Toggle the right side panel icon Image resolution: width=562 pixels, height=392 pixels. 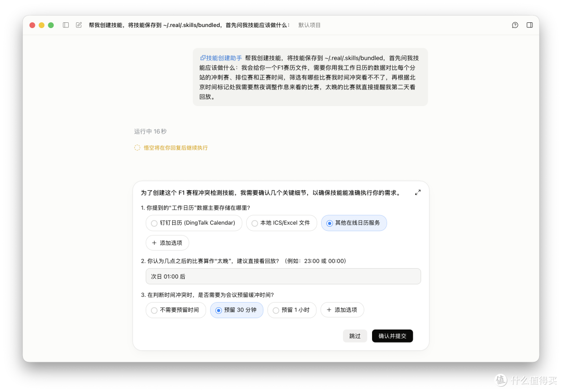(x=530, y=25)
